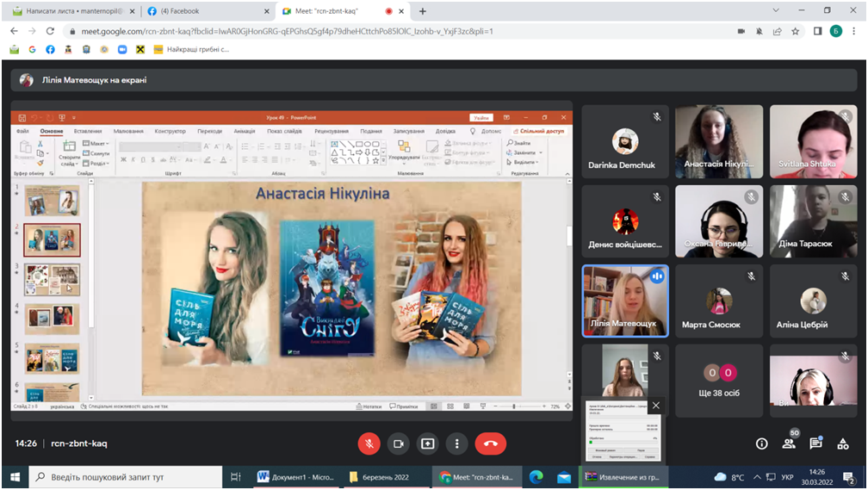868x490 pixels.
Task: Click the address bar URL
Action: click(x=287, y=32)
